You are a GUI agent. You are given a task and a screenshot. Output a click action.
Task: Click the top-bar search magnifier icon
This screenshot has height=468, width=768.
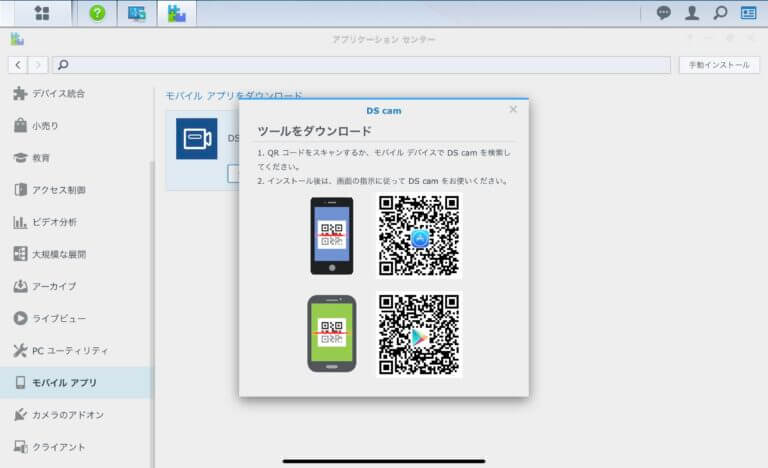pos(720,13)
